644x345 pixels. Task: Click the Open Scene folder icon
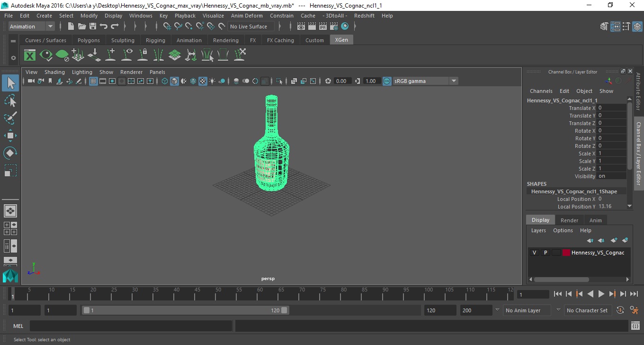82,27
